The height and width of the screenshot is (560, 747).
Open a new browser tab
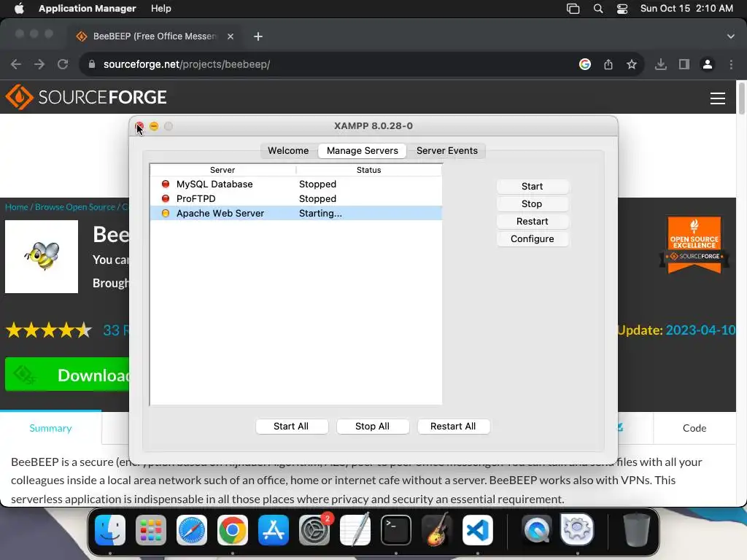[x=258, y=36]
